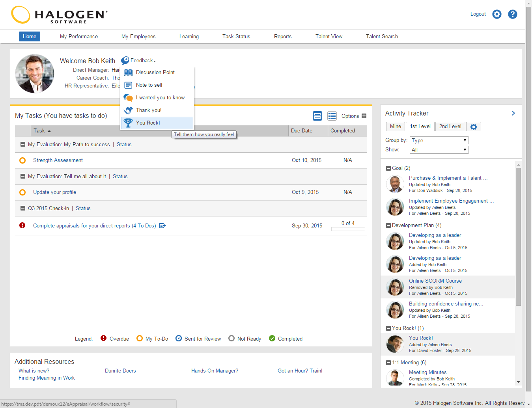
Task: Click Bob Keith's profile photo
Action: point(35,74)
